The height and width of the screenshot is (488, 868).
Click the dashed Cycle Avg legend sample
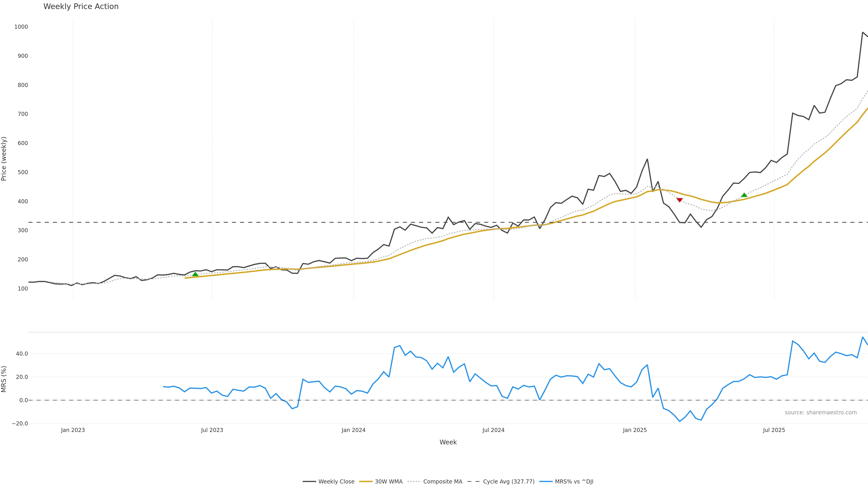click(473, 482)
